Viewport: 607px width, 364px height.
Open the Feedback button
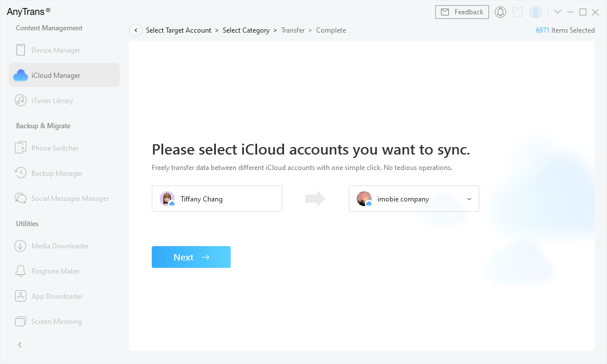[x=462, y=12]
